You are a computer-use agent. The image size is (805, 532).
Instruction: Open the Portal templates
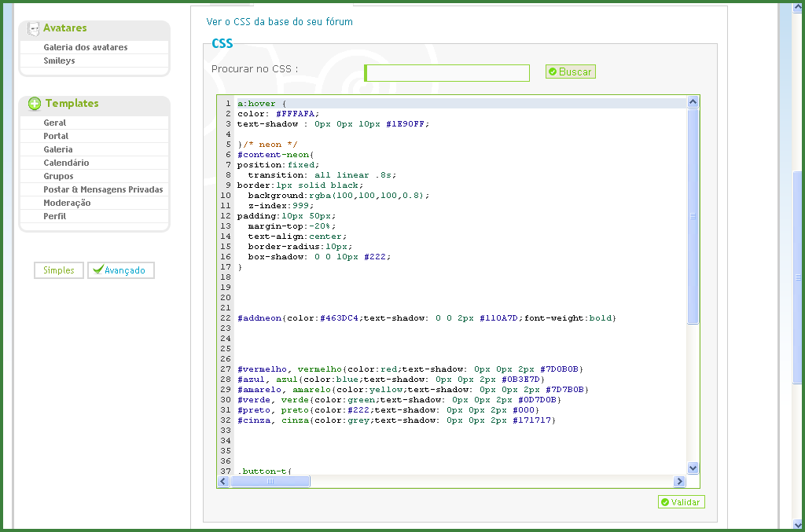[x=56, y=136]
